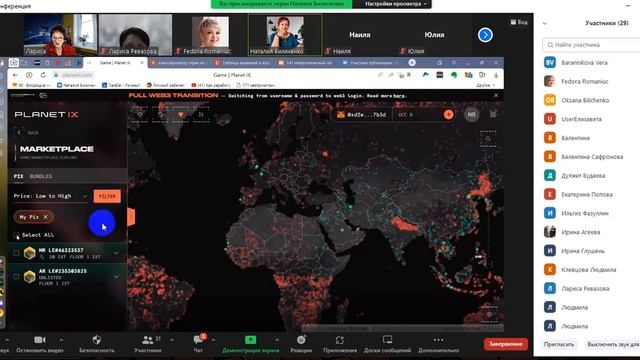Open the NB profile avatar

(471, 115)
